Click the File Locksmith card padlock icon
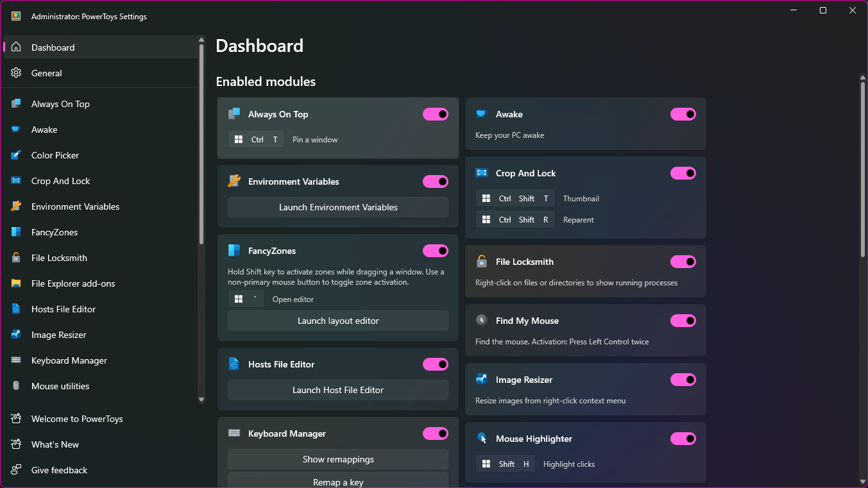 click(482, 262)
